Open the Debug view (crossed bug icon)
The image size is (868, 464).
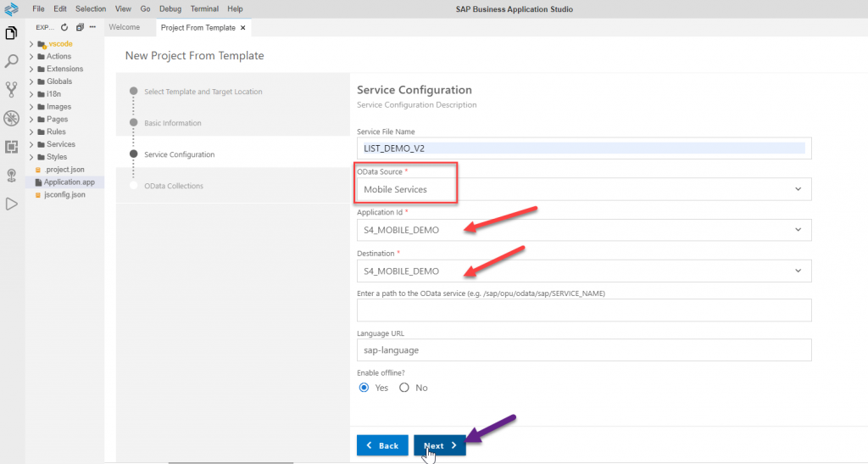11,118
